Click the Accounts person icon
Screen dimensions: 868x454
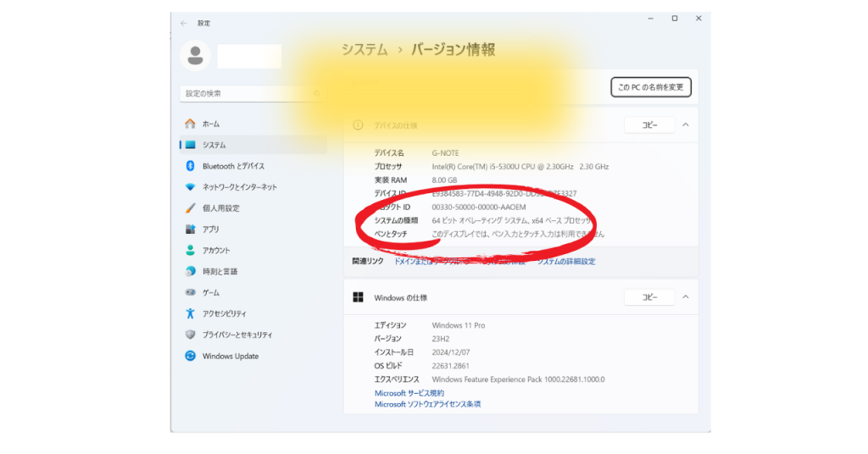coord(191,251)
